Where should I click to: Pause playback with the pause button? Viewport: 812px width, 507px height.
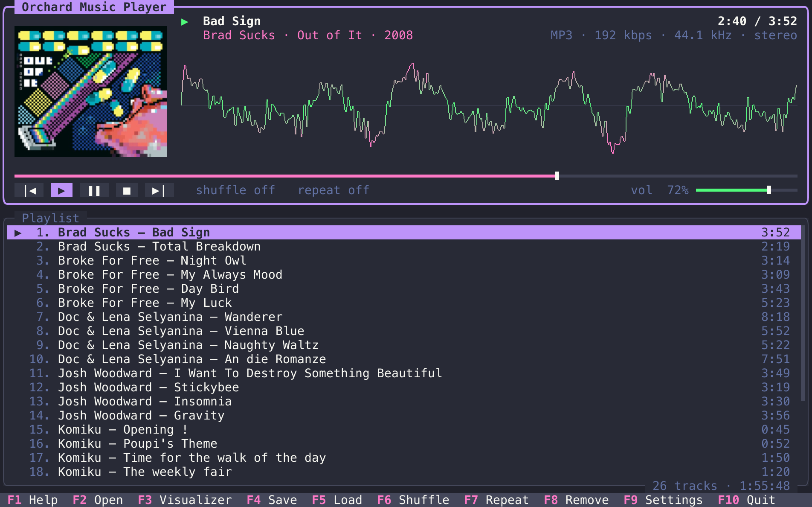pyautogui.click(x=94, y=190)
